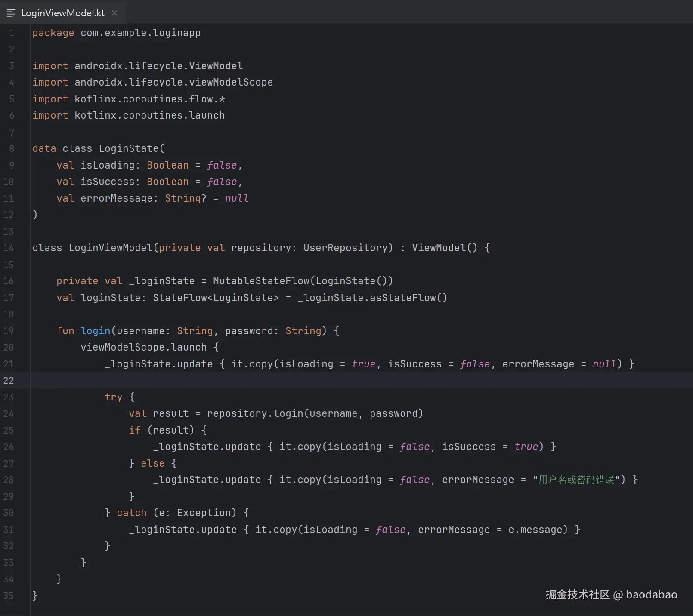Click the 'null' default value on line 11

point(237,198)
